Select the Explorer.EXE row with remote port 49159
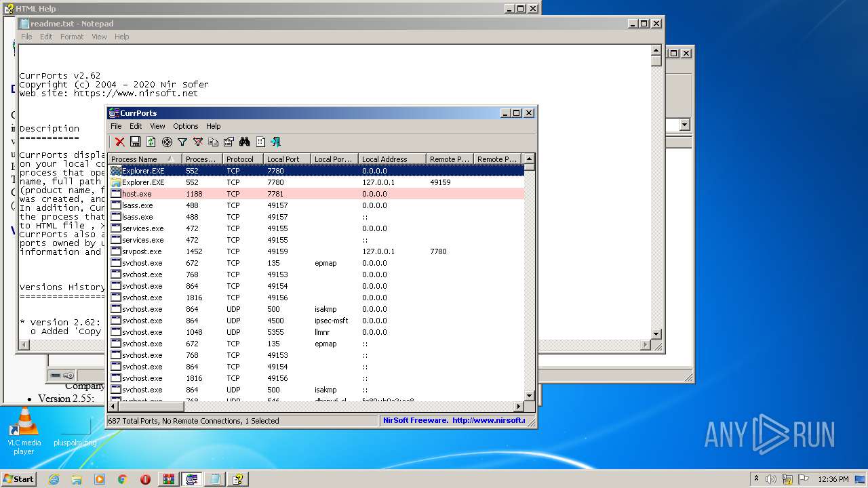The height and width of the screenshot is (488, 868). point(317,182)
